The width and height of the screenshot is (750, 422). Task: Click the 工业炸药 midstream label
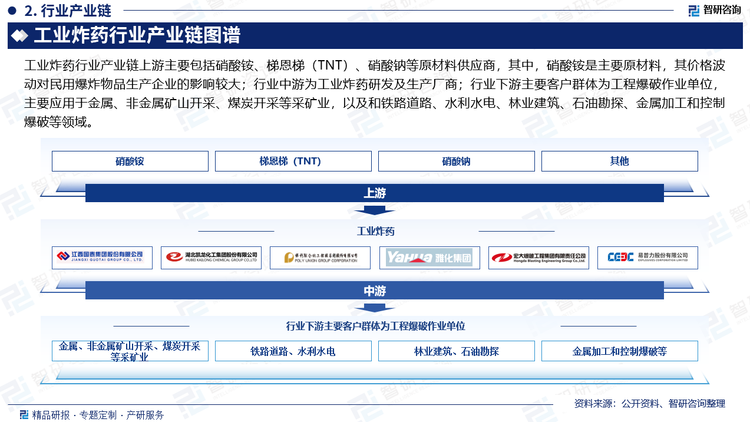pyautogui.click(x=375, y=232)
